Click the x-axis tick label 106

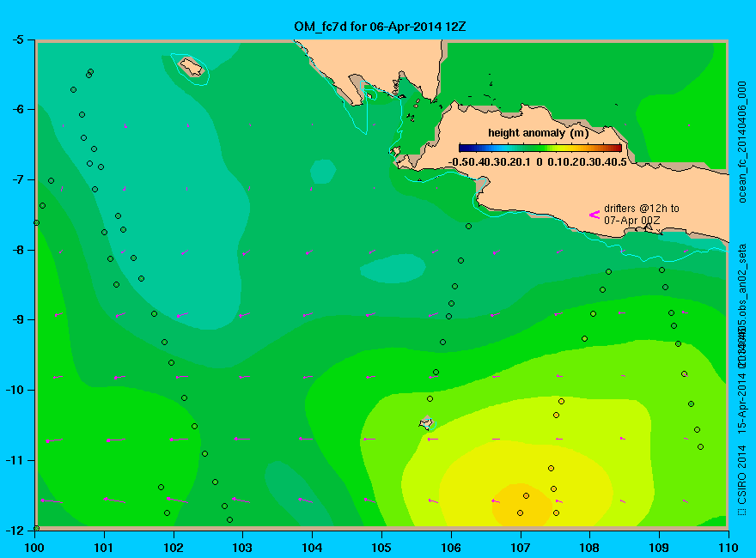[451, 548]
